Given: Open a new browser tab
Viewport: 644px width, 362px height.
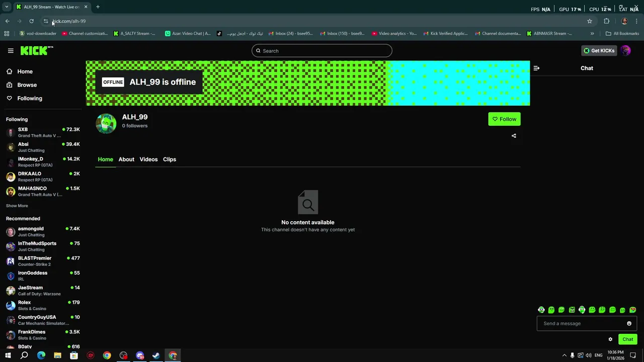Looking at the screenshot, I should coord(98,7).
